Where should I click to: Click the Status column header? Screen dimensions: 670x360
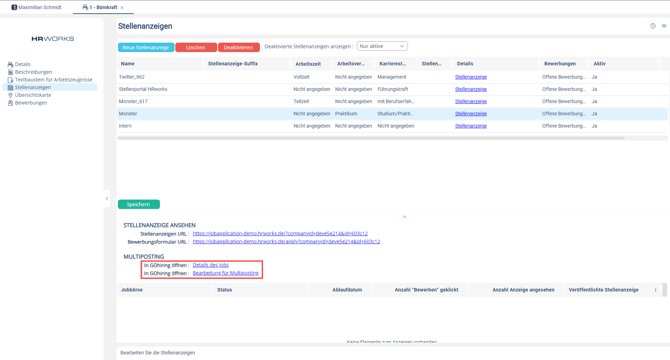(224, 290)
